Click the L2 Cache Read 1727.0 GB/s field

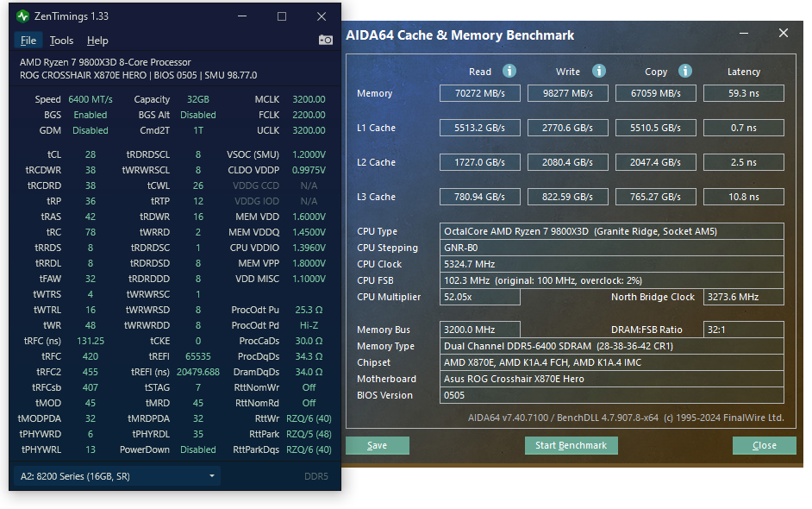click(x=479, y=162)
